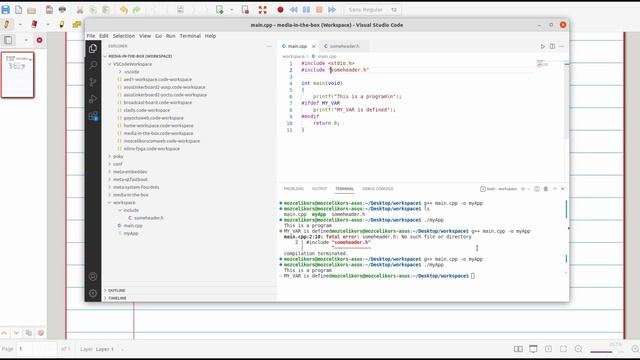This screenshot has width=640, height=360.
Task: Collapse the workspace folder in explorer
Action: [x=123, y=202]
